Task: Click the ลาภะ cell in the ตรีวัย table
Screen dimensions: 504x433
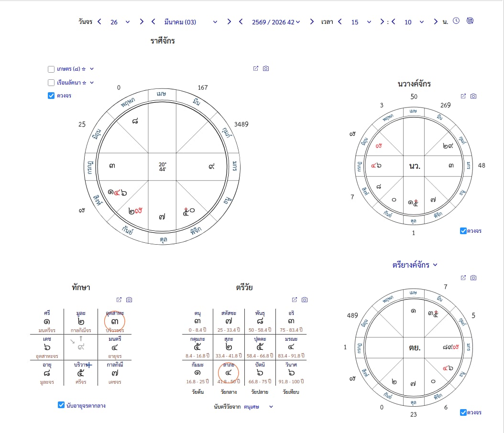Action: (x=229, y=373)
